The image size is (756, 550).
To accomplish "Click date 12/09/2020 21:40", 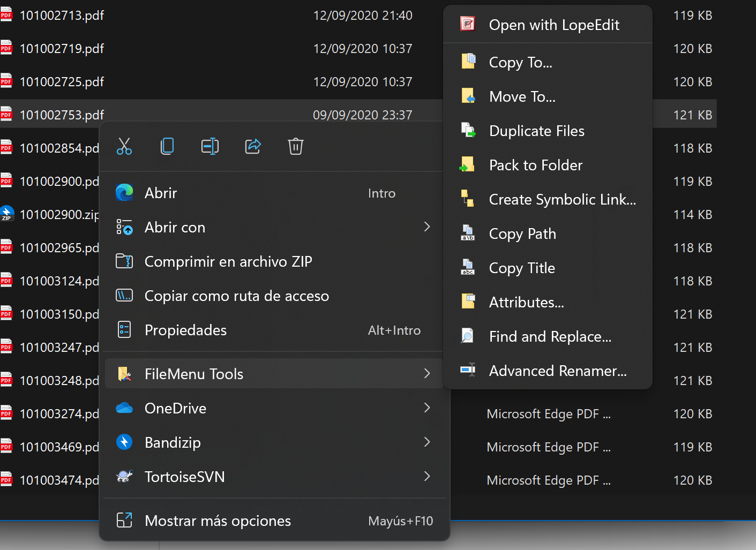I will point(363,16).
